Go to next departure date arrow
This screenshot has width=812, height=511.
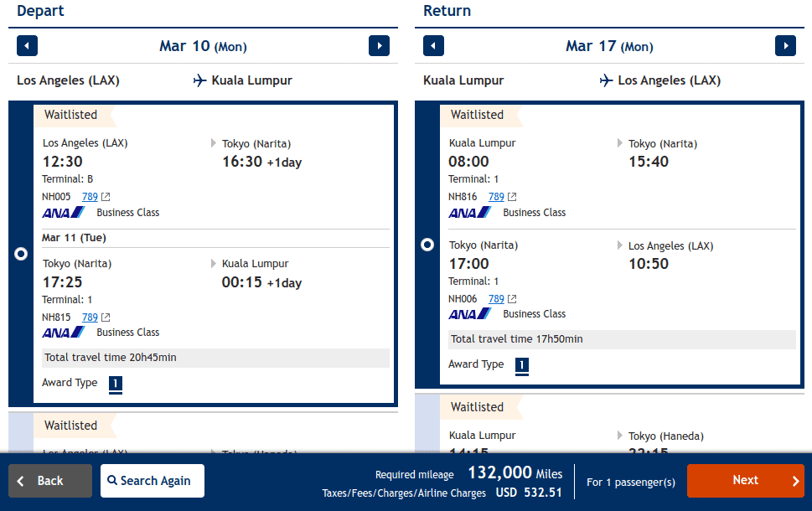379,46
